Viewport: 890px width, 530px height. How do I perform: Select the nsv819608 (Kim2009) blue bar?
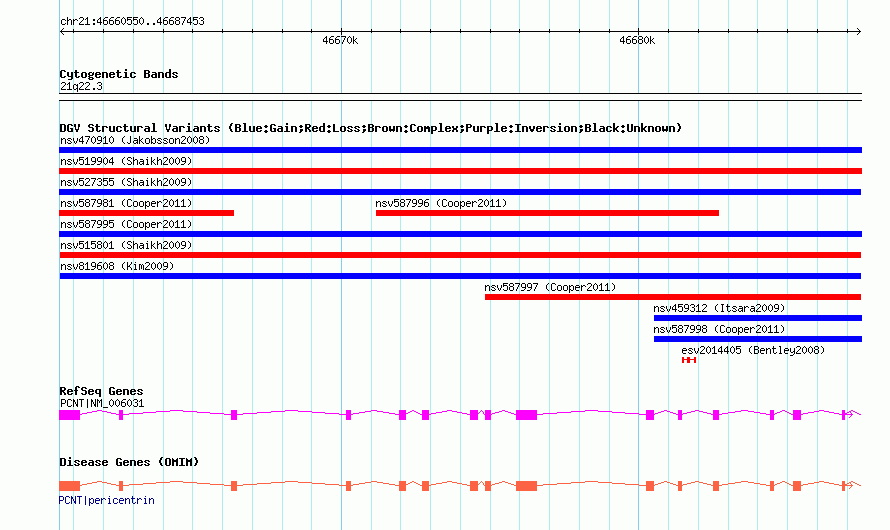point(460,276)
